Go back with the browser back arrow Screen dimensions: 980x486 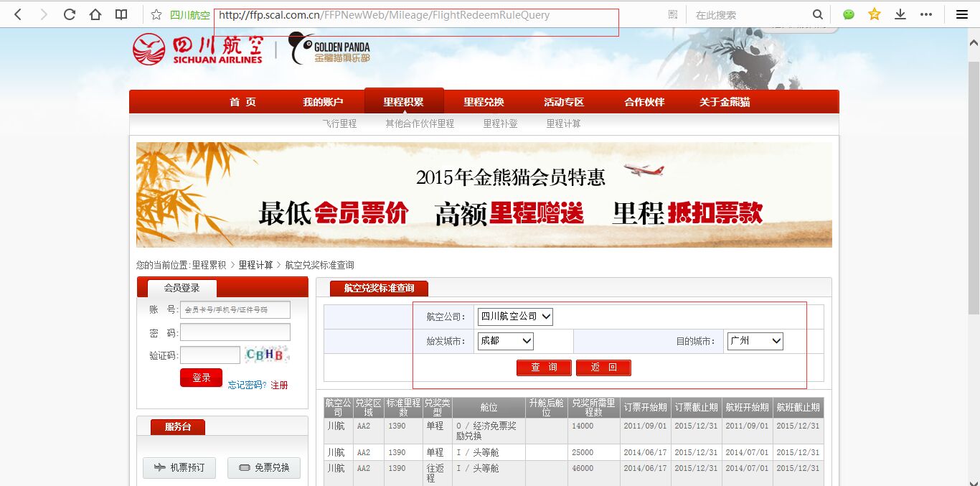coord(18,14)
